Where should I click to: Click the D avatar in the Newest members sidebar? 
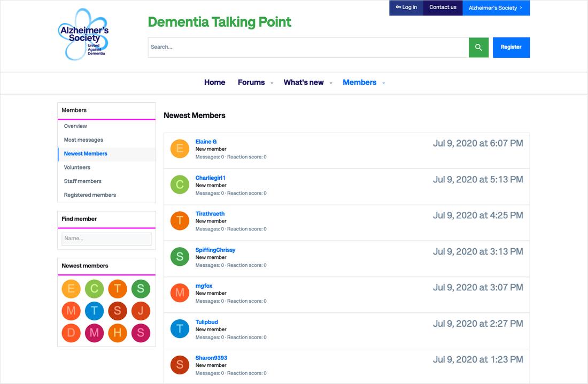71,333
